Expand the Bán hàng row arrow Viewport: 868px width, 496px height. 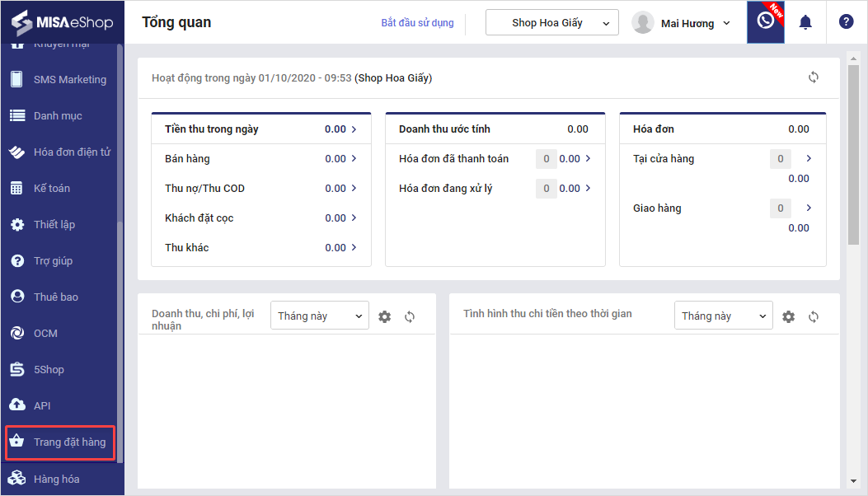[354, 158]
